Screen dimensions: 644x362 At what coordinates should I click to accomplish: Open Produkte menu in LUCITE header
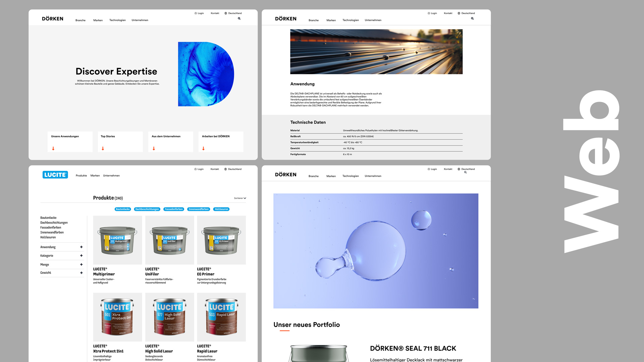point(81,176)
